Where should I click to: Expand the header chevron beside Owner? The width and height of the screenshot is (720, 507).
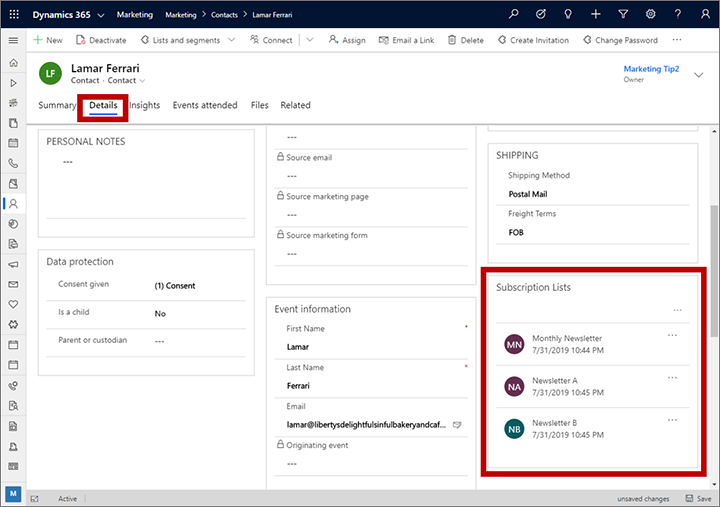tap(698, 74)
